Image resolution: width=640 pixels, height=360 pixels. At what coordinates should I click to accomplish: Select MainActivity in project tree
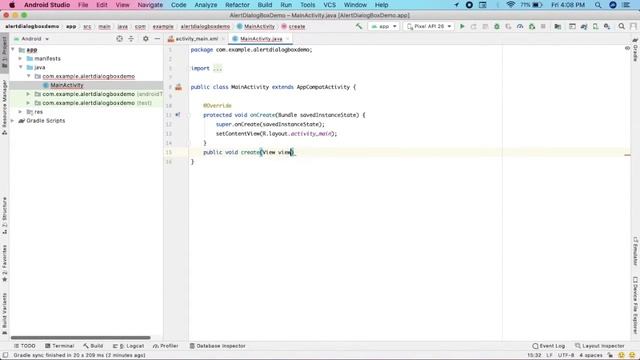pyautogui.click(x=67, y=85)
